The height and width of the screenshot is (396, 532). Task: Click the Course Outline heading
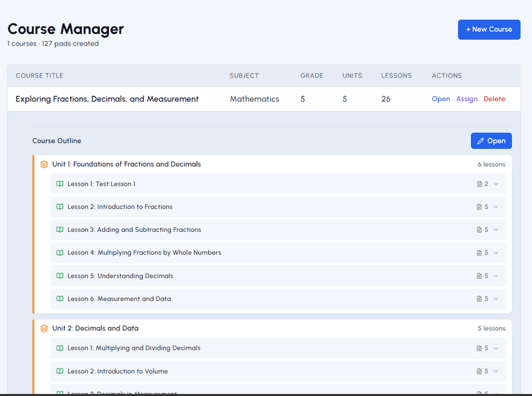[57, 141]
